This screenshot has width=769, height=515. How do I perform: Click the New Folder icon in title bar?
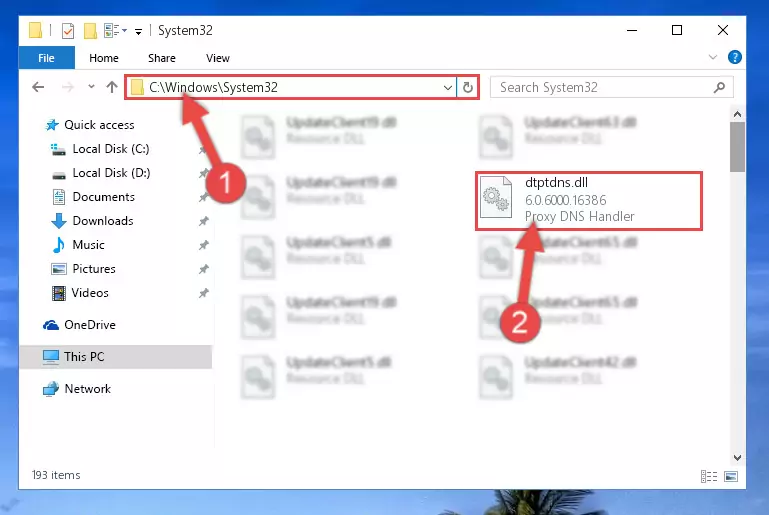(x=90, y=31)
